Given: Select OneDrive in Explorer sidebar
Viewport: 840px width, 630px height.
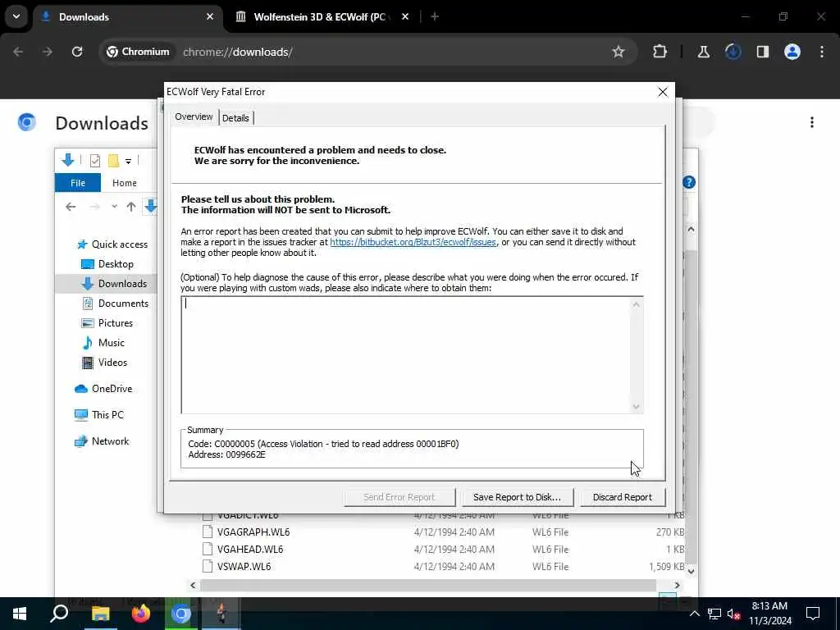Looking at the screenshot, I should click(104, 389).
